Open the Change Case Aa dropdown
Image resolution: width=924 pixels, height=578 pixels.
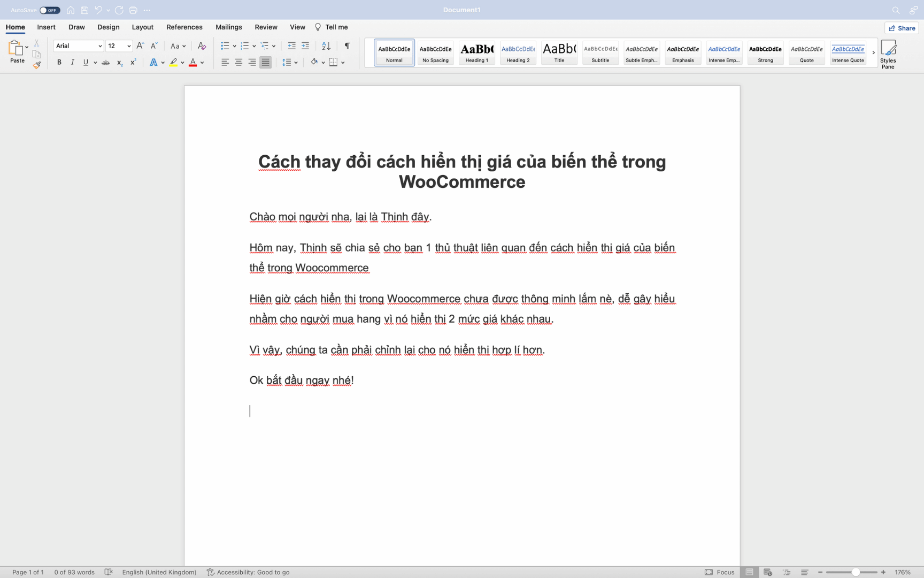coord(178,46)
